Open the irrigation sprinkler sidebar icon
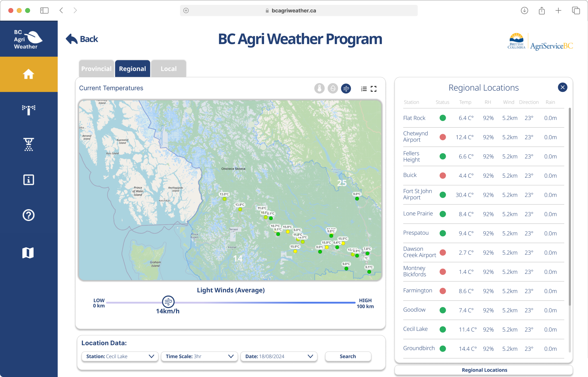The image size is (588, 377). [x=28, y=144]
